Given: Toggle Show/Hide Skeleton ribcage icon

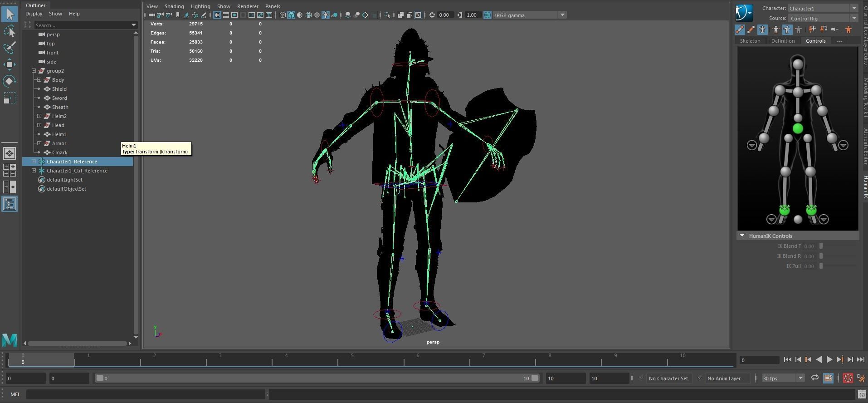Looking at the screenshot, I should [762, 29].
